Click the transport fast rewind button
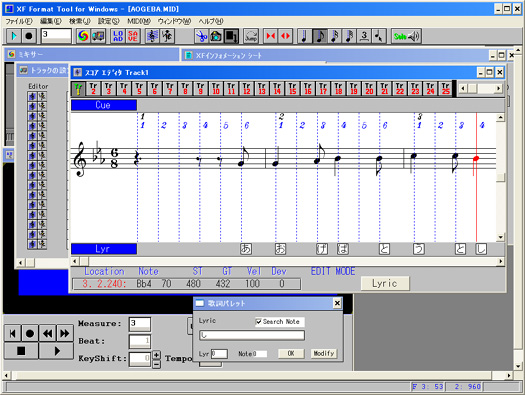 [47, 333]
